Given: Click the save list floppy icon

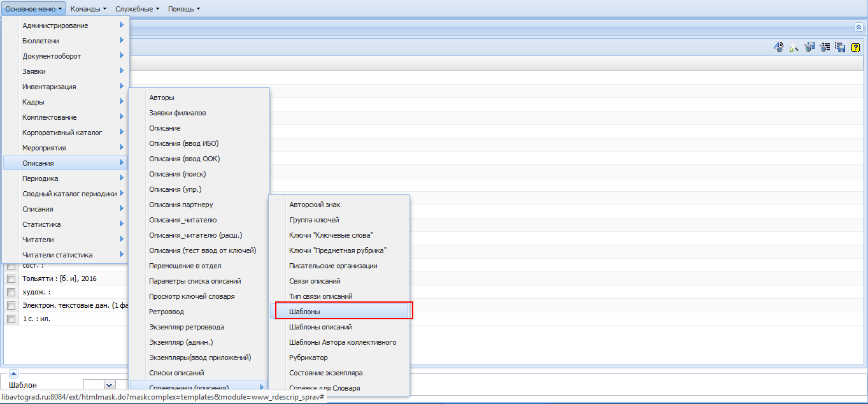Looking at the screenshot, I should pos(841,47).
